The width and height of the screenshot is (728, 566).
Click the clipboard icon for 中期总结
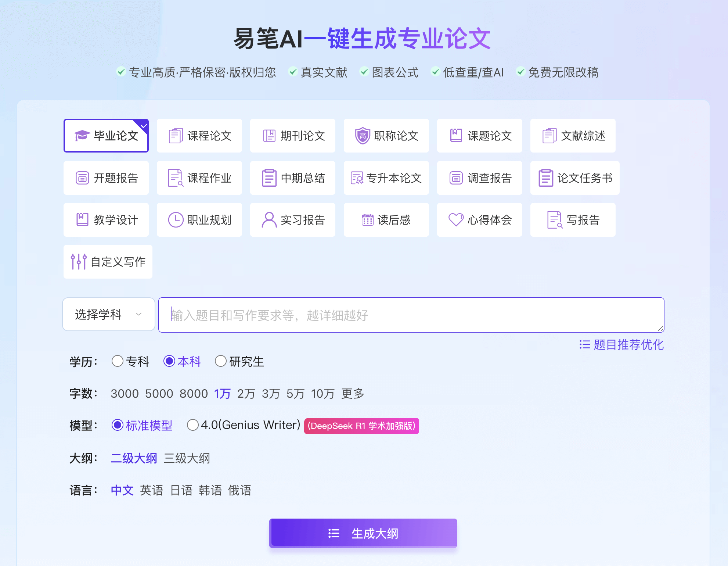(x=269, y=178)
